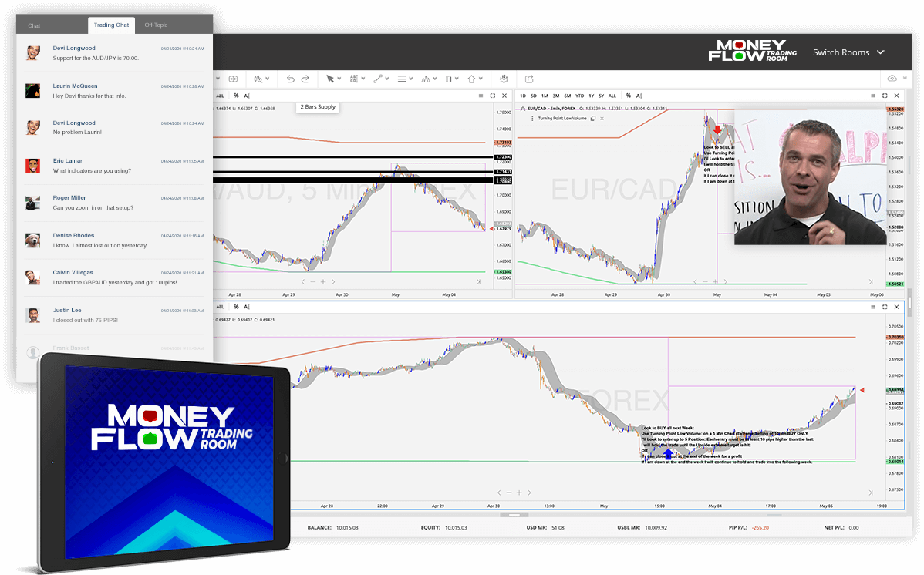Expand the cloud save dropdown arrow
924x575 pixels.
[x=905, y=79]
